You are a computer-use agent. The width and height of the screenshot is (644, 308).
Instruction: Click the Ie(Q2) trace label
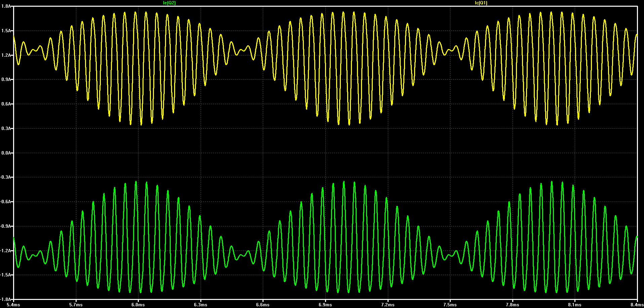(169, 3)
